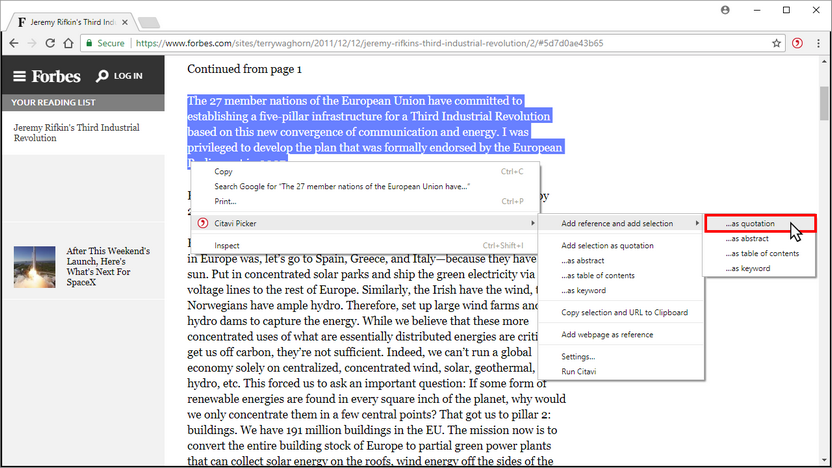832x468 pixels.
Task: Open Citavi Picker Settings...
Action: tap(621, 357)
